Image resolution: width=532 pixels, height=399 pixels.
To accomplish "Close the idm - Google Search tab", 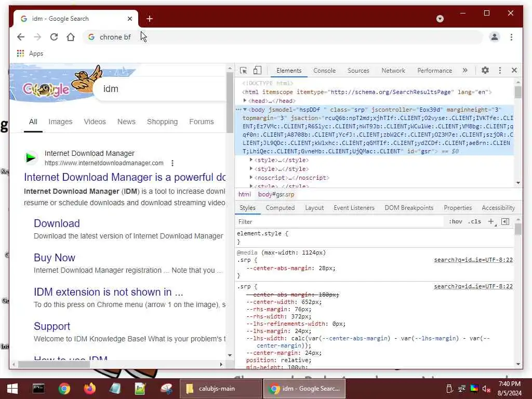I will (x=129, y=19).
